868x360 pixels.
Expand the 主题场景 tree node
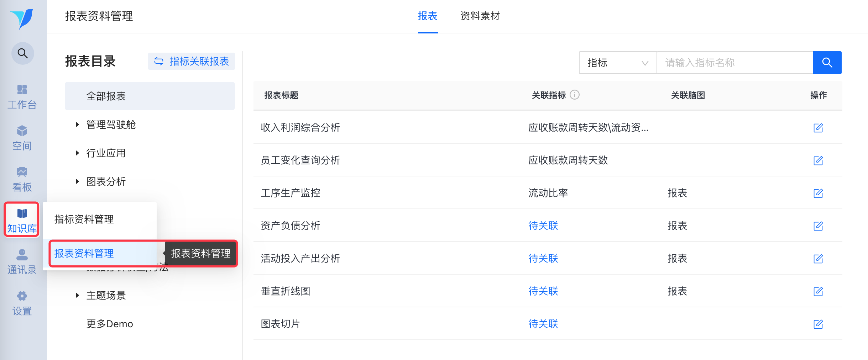coord(77,295)
